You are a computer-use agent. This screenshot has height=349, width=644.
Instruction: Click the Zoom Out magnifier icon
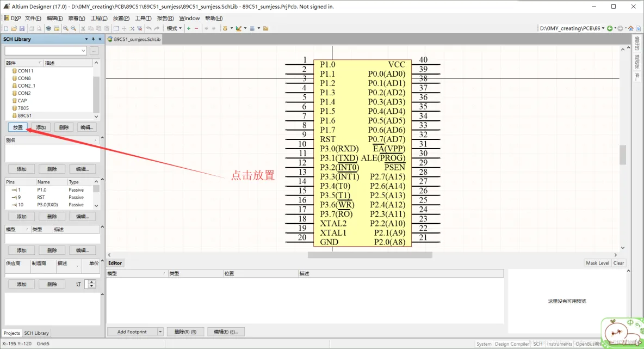coord(73,28)
